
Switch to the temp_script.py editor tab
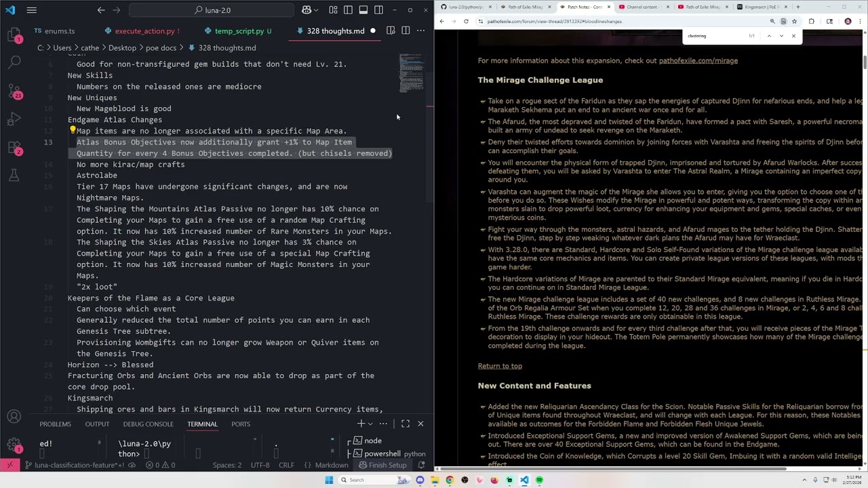tap(239, 31)
